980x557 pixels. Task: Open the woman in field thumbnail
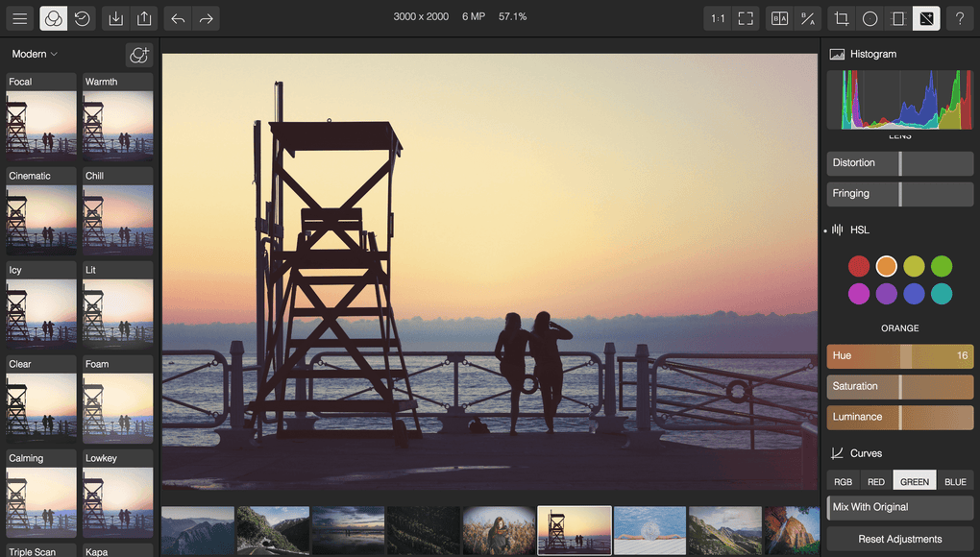[x=499, y=530]
